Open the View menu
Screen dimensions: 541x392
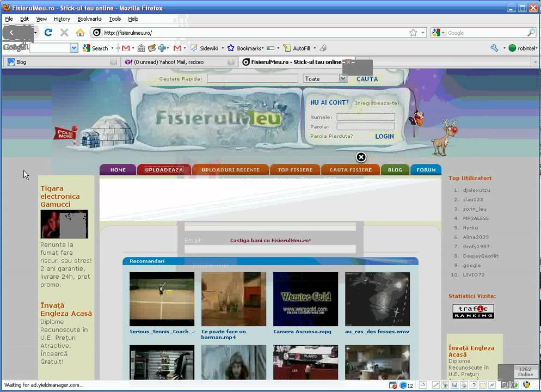coord(41,19)
